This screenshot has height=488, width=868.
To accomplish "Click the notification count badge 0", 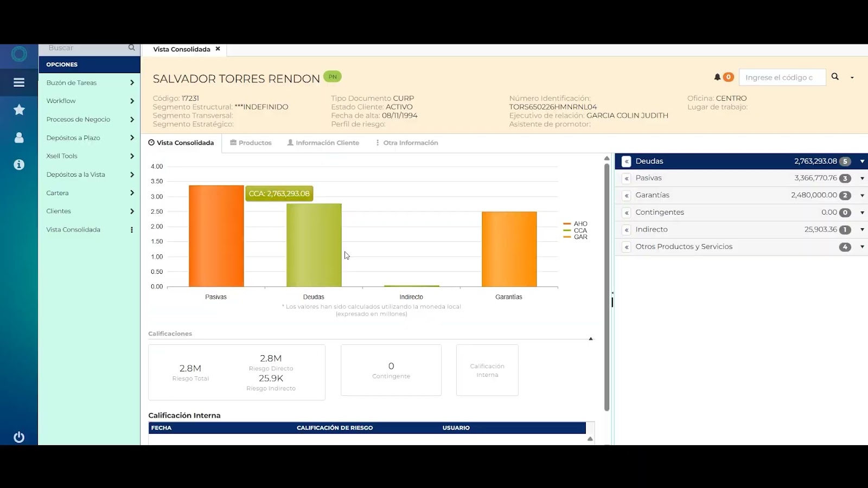I will point(728,77).
